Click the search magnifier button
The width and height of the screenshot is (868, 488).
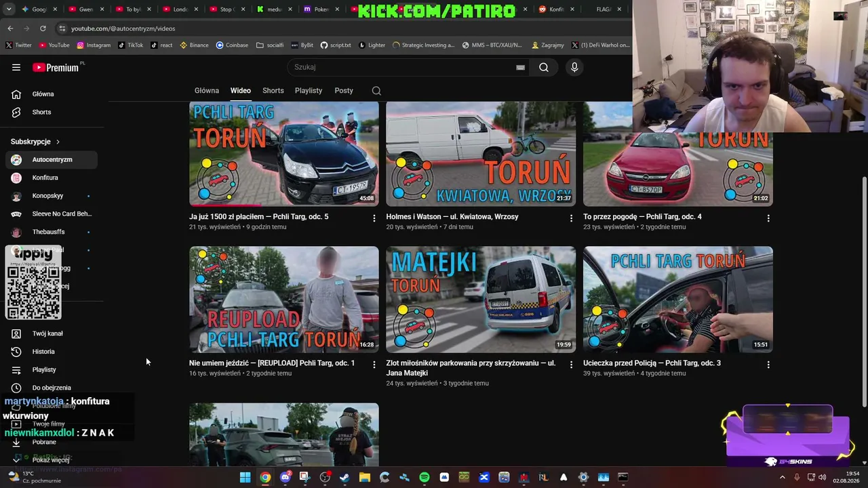point(544,67)
